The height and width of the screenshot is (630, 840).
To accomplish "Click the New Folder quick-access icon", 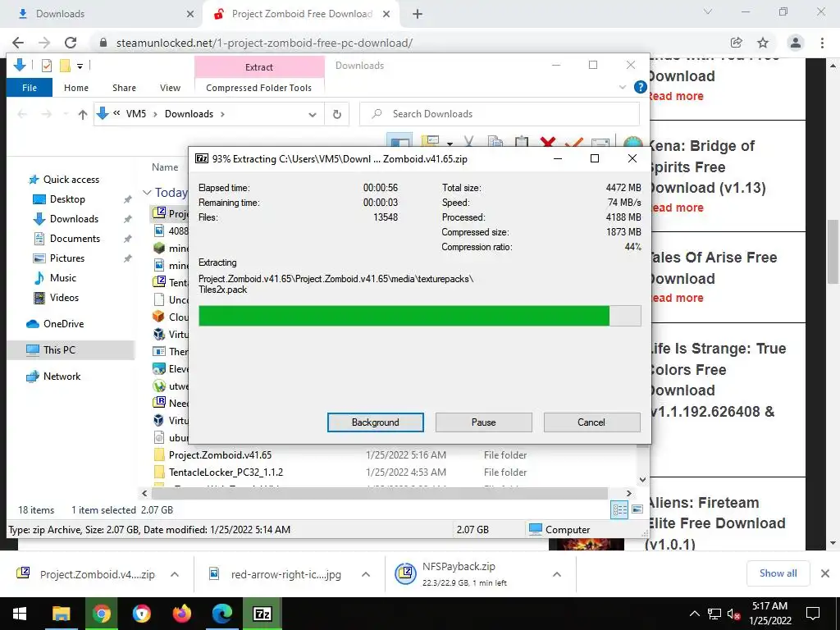I will pos(65,66).
